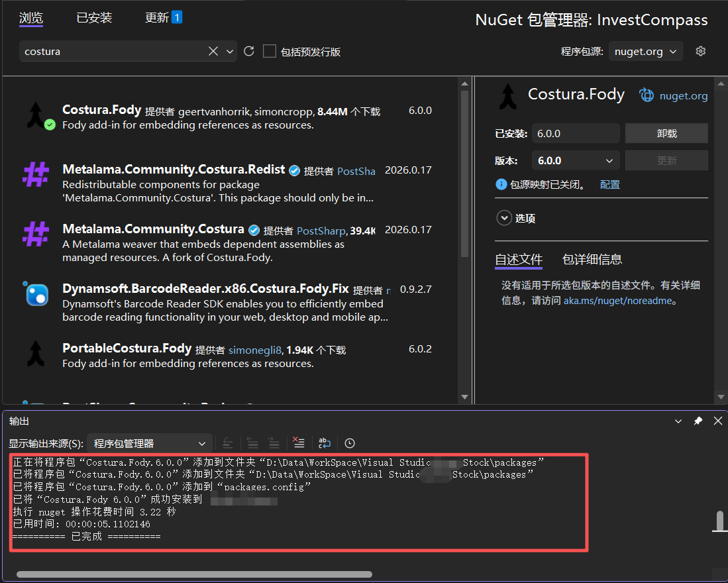The height and width of the screenshot is (583, 728).
Task: Toggle word wrap in output
Action: (x=325, y=443)
